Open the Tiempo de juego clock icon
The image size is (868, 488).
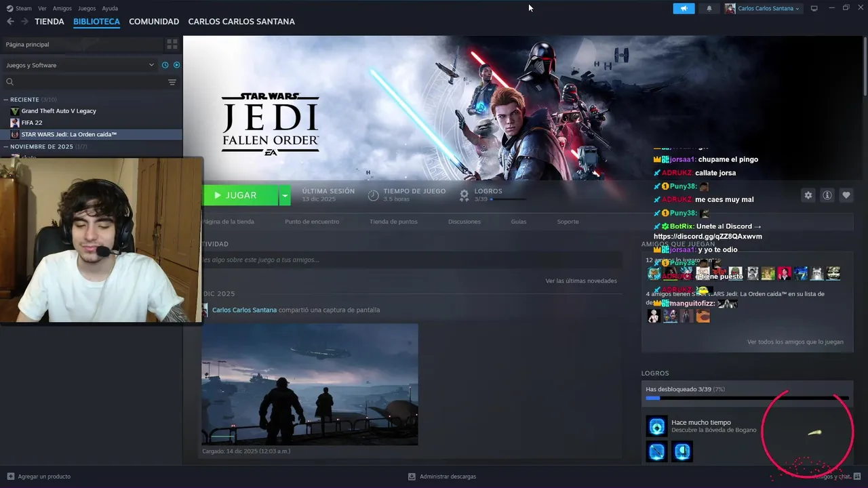373,195
